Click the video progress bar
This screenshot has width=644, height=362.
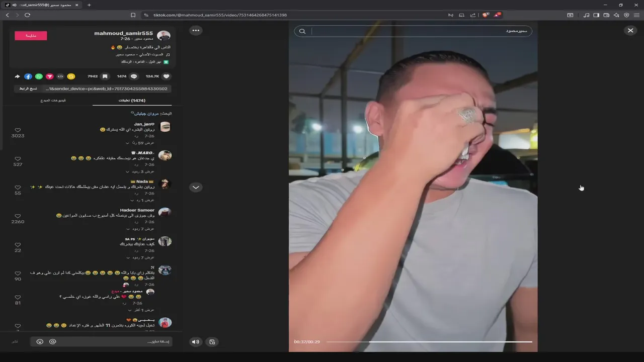429,342
